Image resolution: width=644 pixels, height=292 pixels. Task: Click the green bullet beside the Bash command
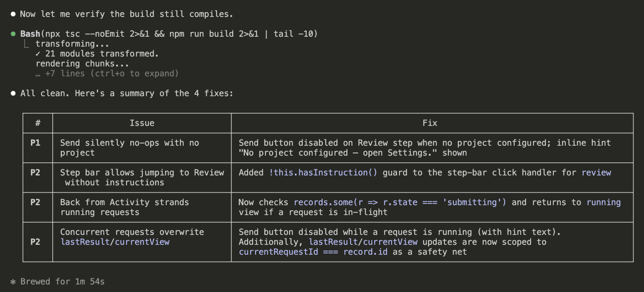[x=13, y=34]
